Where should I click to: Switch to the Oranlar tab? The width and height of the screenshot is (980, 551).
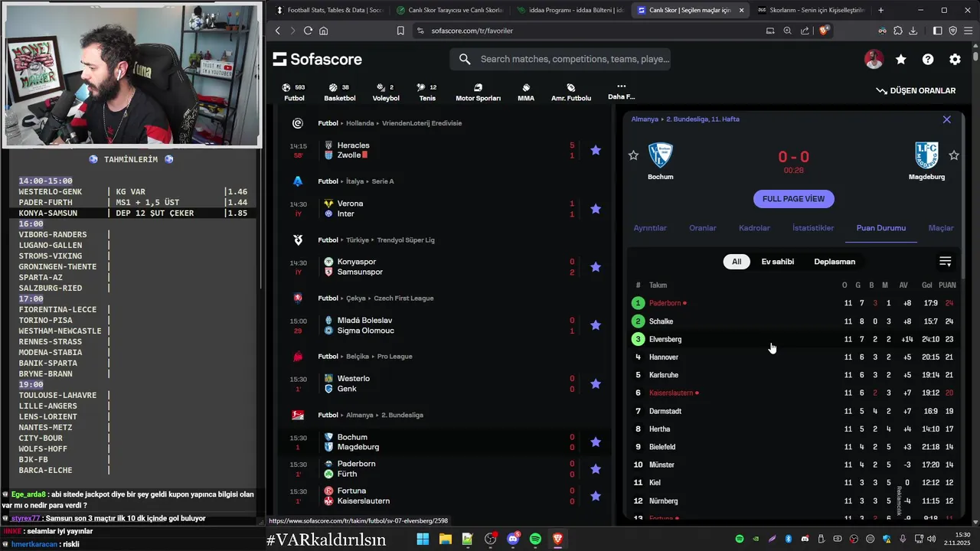tap(703, 228)
